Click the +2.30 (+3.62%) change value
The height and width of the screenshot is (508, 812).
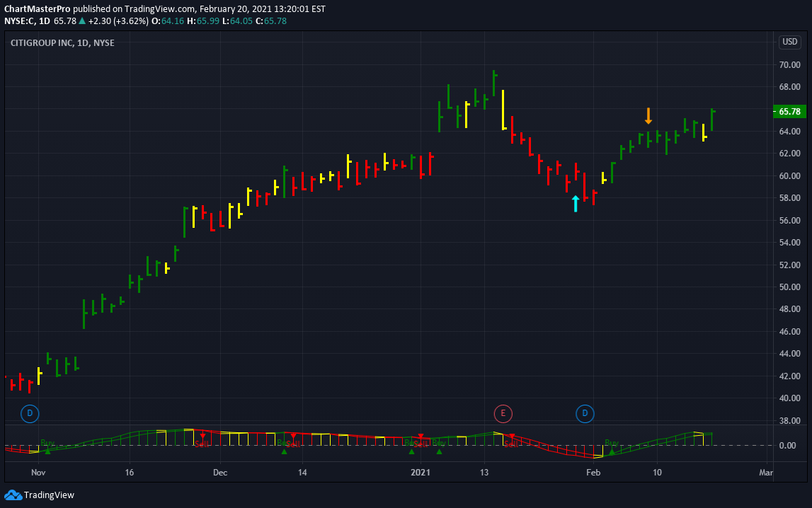pyautogui.click(x=119, y=21)
